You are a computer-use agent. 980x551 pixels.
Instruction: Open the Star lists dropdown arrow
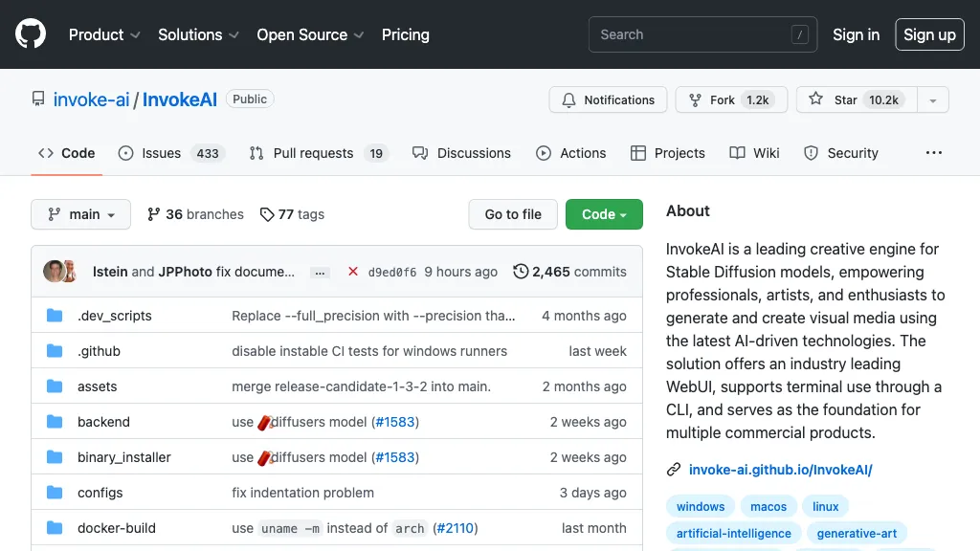[933, 99]
